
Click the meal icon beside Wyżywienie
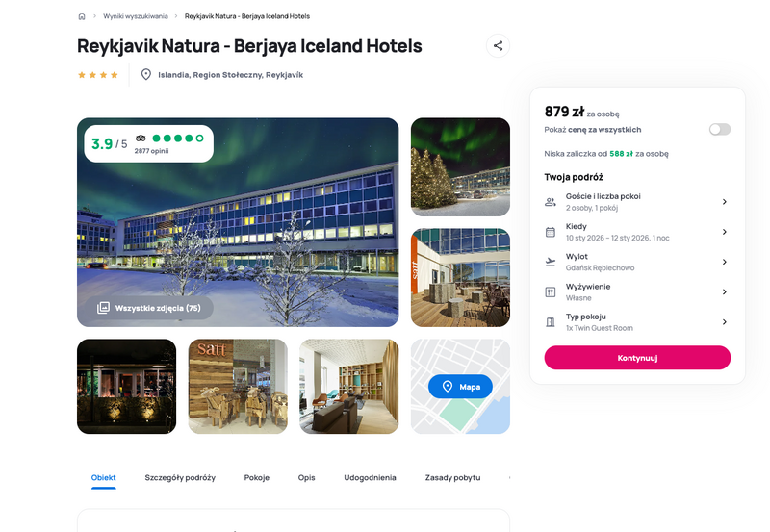(551, 292)
